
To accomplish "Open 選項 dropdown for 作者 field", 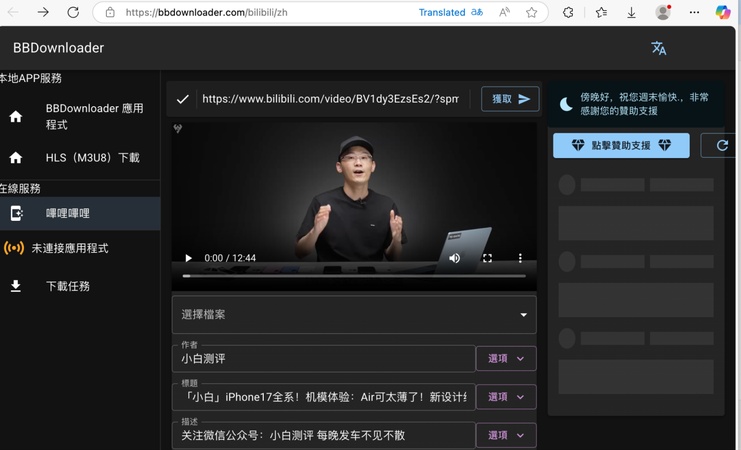I will (x=506, y=359).
